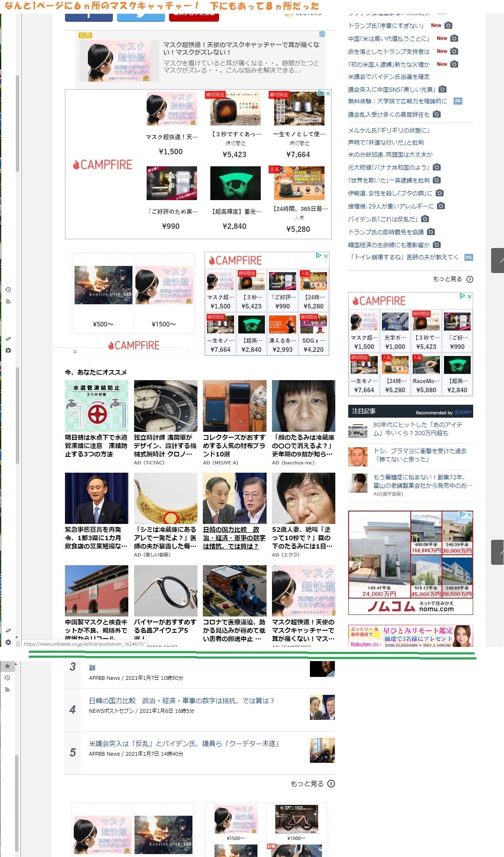Click the PR badge beside 無料体験 headline
This screenshot has height=857, width=504.
point(458,101)
